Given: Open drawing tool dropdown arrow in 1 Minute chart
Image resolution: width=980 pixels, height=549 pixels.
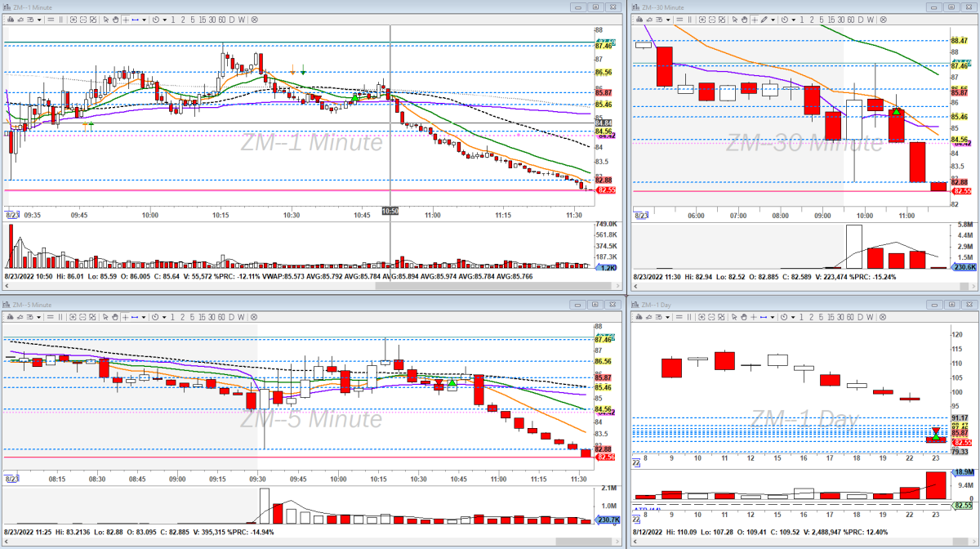Looking at the screenshot, I should (x=145, y=20).
